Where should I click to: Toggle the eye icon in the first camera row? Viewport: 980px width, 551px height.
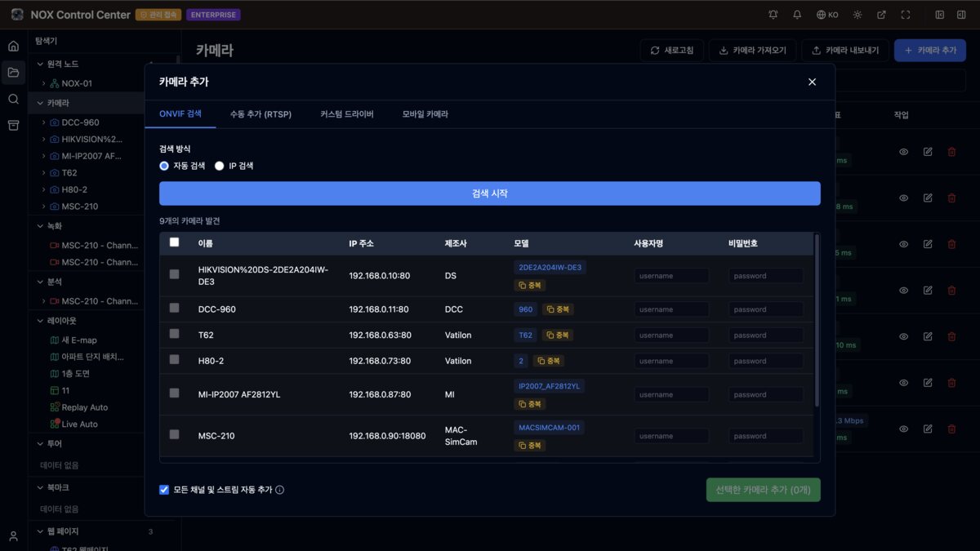pyautogui.click(x=904, y=152)
